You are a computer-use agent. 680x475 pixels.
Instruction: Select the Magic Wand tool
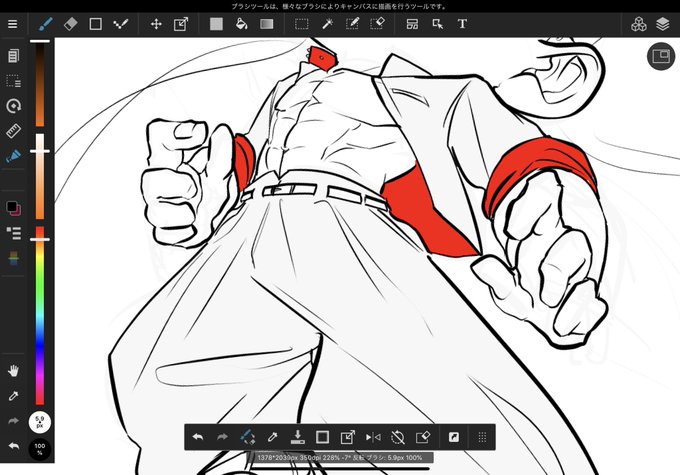pyautogui.click(x=327, y=24)
